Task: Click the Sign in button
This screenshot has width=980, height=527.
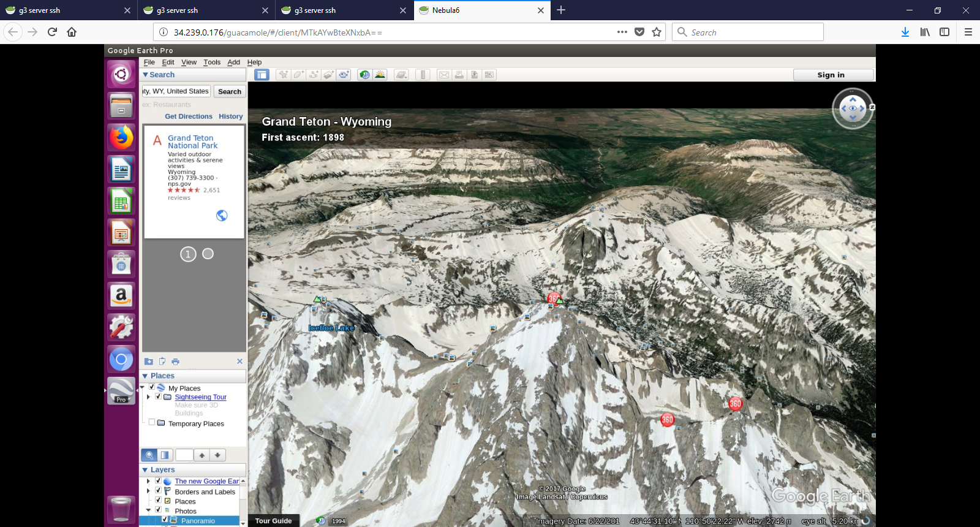Action: (833, 75)
